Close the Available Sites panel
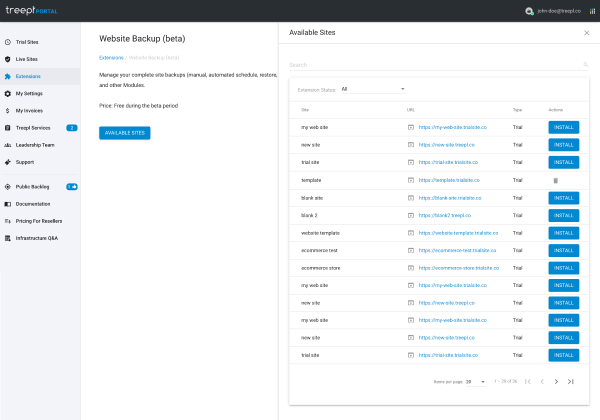Image resolution: width=600 pixels, height=420 pixels. [586, 33]
